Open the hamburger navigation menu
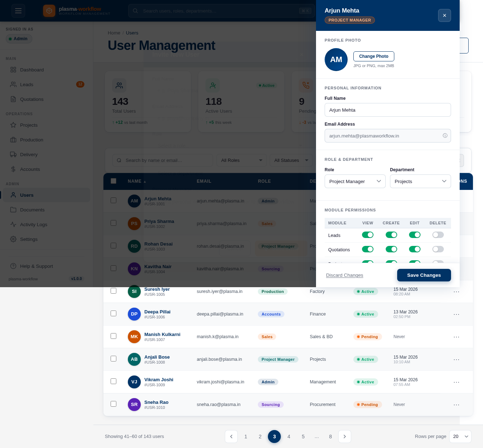483x448 pixels. tap(18, 11)
